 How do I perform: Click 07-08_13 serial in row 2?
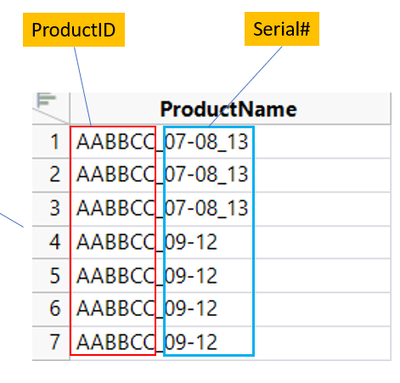pos(207,175)
